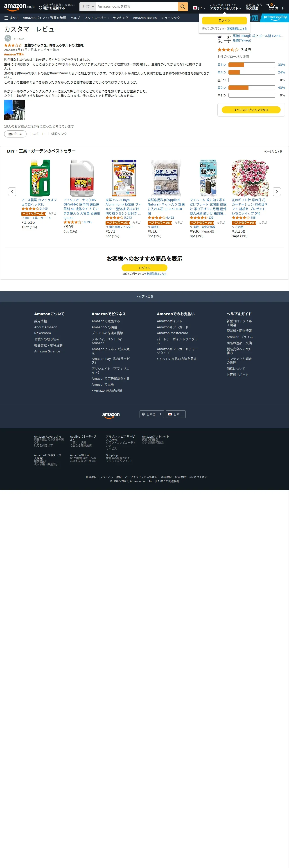Open the マモルーム 蚊に効く product image
This screenshot has width=289, height=868.
208,178
